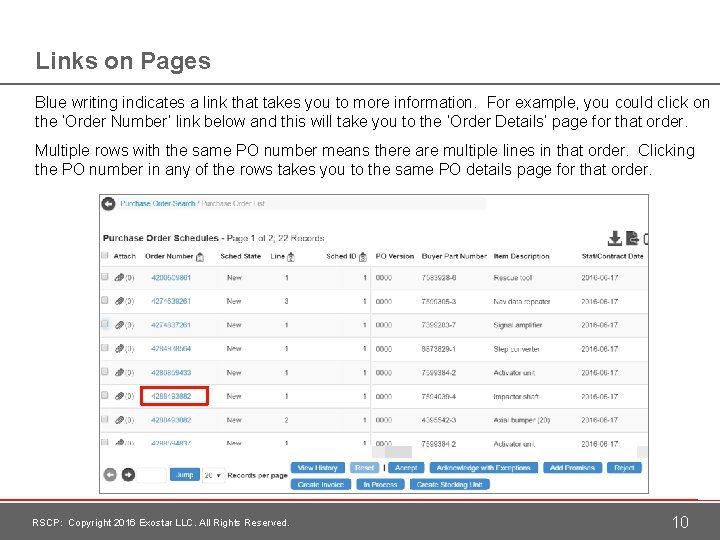Check the Rescue tool row checkbox
720x540 pixels.
coord(105,276)
